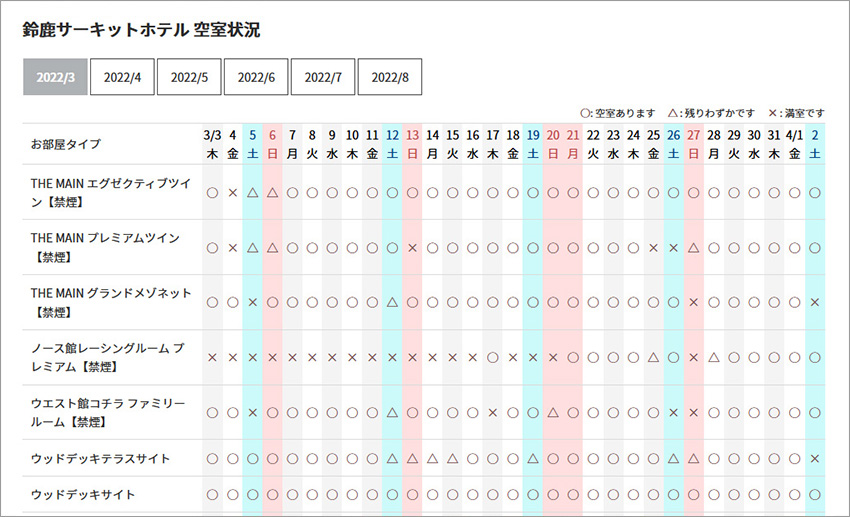Click the お部屋タイプ column header
This screenshot has width=850, height=517.
(66, 144)
